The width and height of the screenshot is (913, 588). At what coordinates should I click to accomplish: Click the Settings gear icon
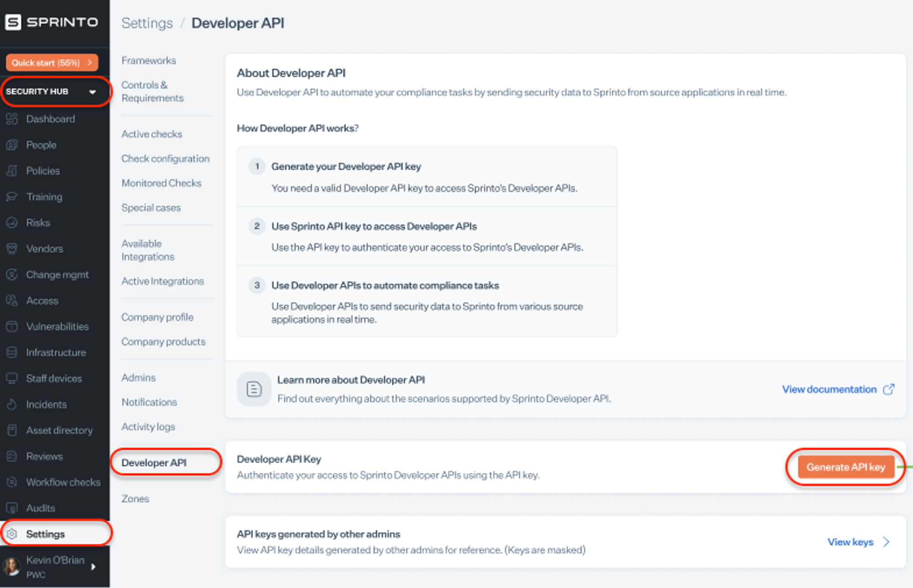point(12,534)
